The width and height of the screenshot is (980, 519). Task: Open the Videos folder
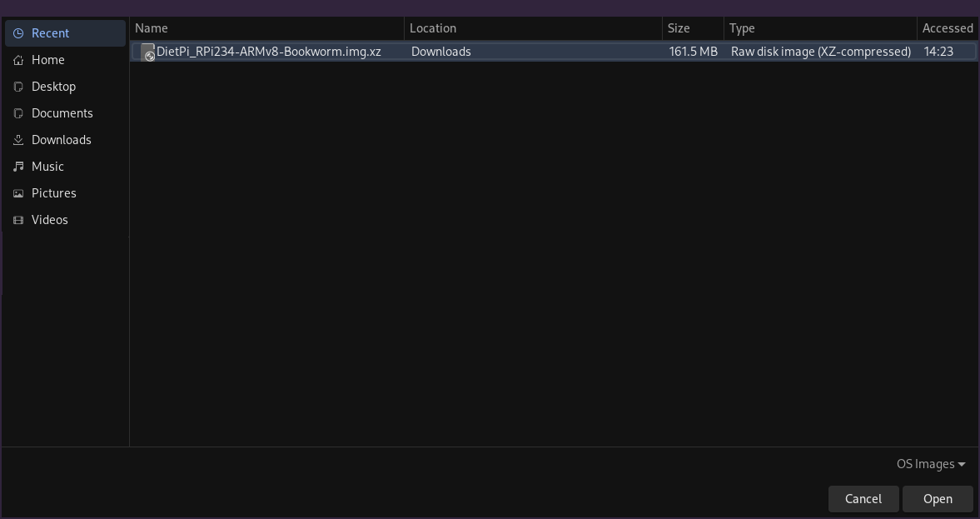click(65, 220)
